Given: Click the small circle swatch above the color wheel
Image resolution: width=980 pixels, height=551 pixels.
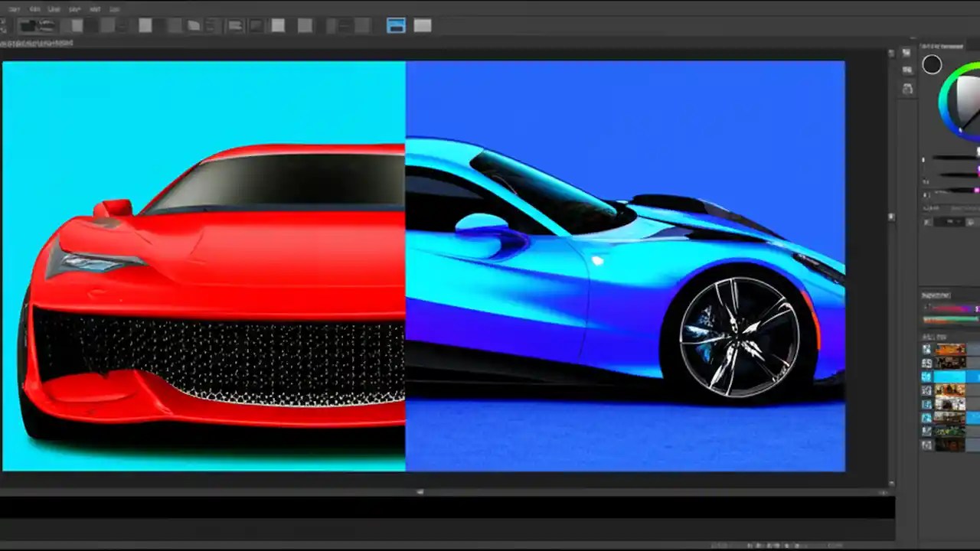Looking at the screenshot, I should [931, 64].
